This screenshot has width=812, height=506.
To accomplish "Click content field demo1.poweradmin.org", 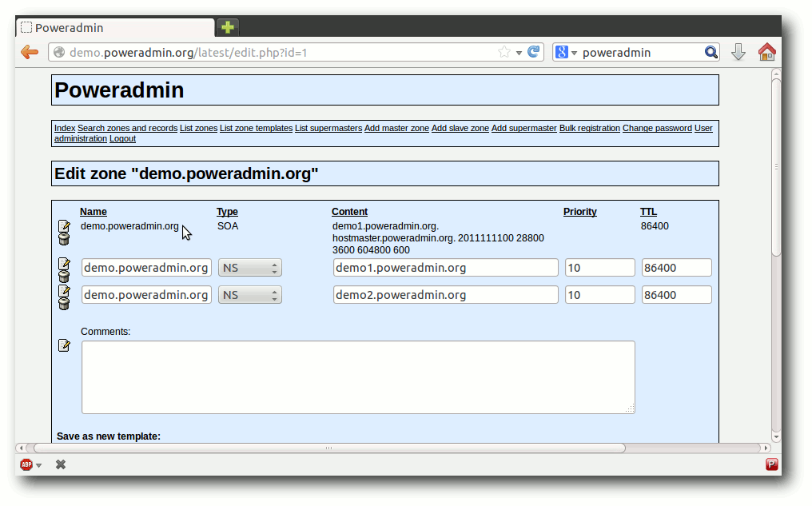I will point(445,268).
